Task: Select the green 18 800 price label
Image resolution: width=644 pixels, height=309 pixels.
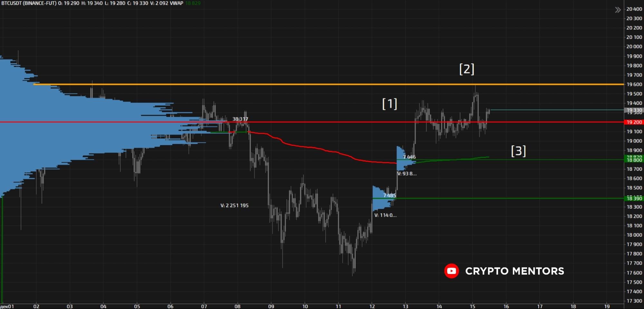Action: click(634, 160)
